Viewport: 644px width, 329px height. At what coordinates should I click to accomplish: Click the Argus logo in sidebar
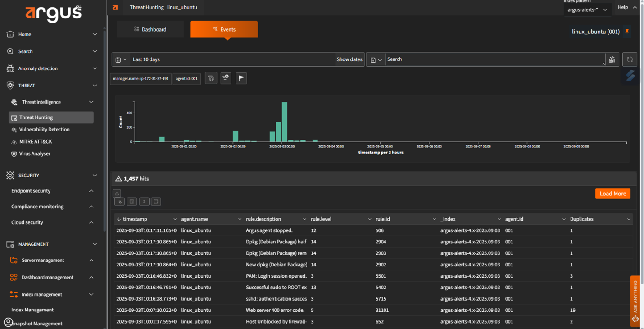[x=53, y=14]
